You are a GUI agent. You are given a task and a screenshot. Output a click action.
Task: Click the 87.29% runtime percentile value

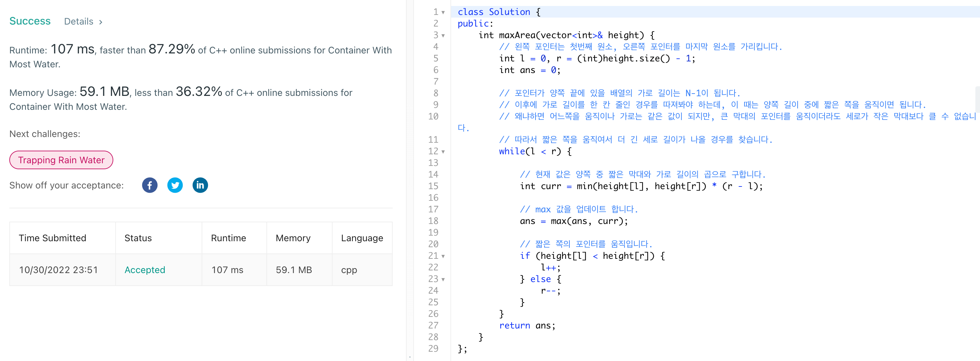171,49
